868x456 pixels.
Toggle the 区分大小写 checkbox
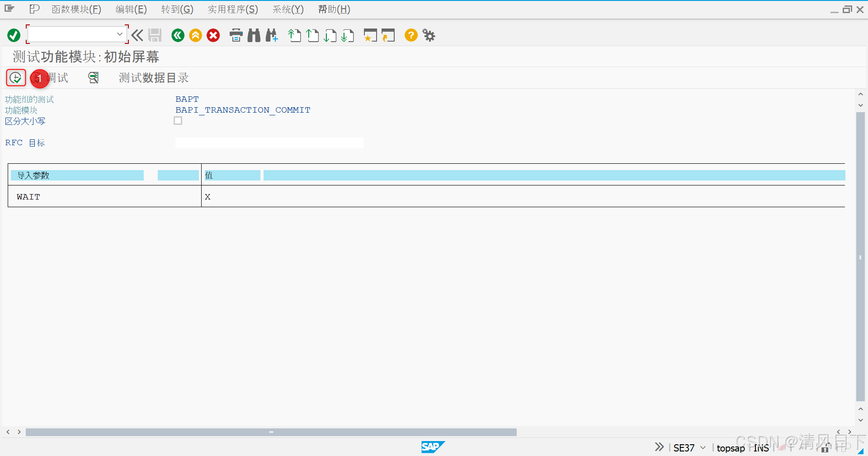178,120
